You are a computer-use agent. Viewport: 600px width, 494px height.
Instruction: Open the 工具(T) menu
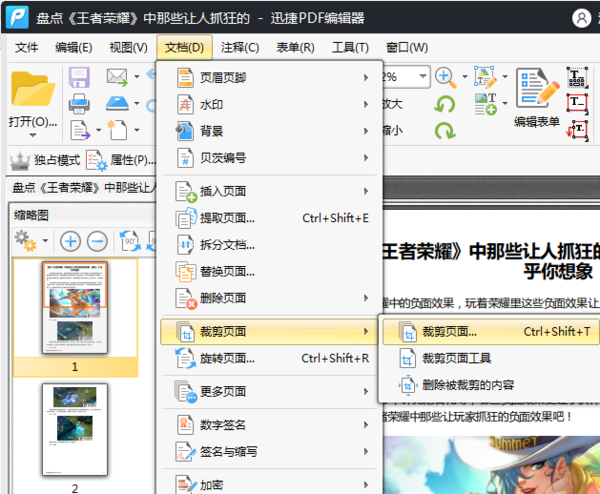[x=350, y=47]
